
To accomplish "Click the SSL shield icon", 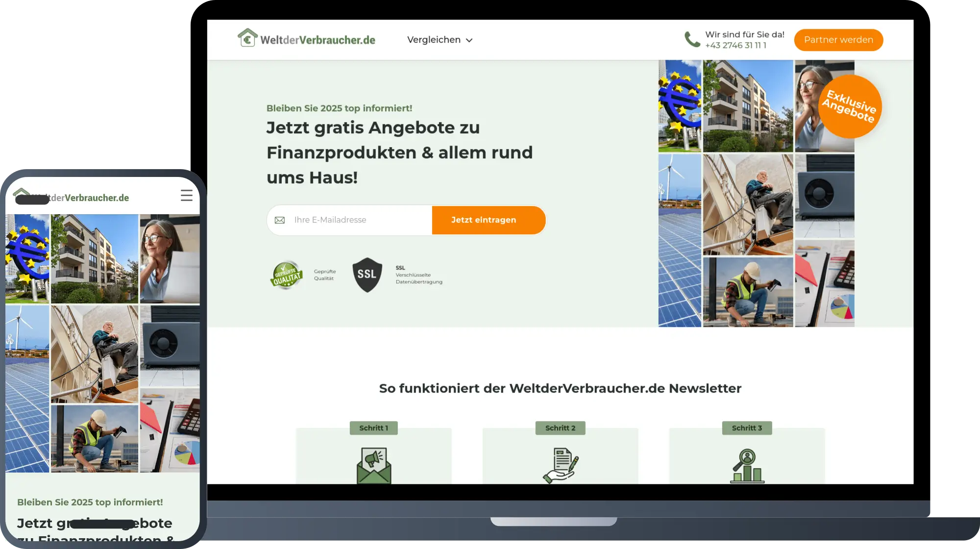I will [x=367, y=274].
